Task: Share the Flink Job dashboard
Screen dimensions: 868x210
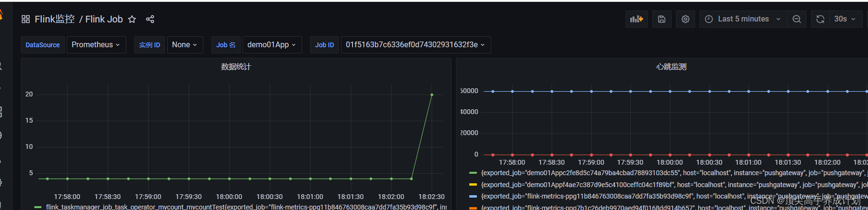Action: [x=150, y=19]
